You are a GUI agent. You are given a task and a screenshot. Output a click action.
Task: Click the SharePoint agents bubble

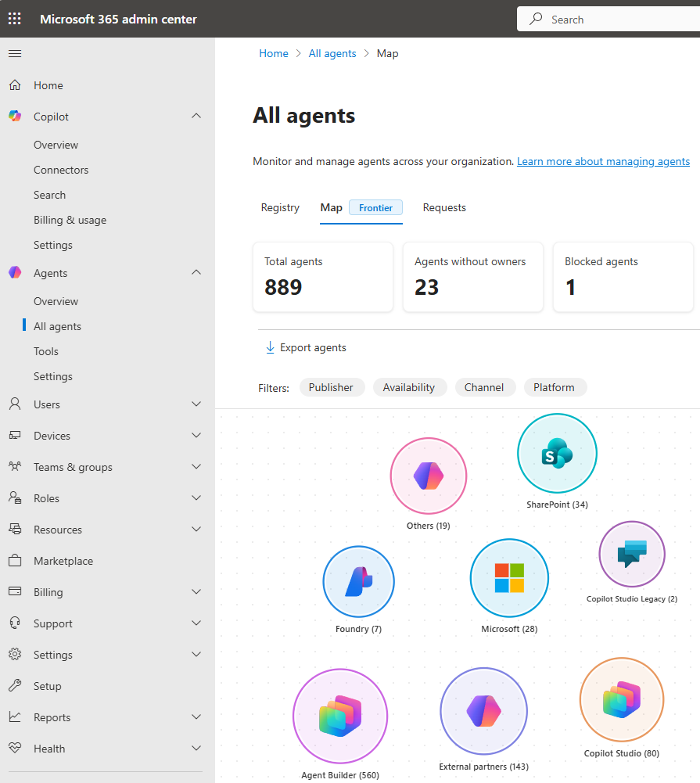pyautogui.click(x=557, y=454)
